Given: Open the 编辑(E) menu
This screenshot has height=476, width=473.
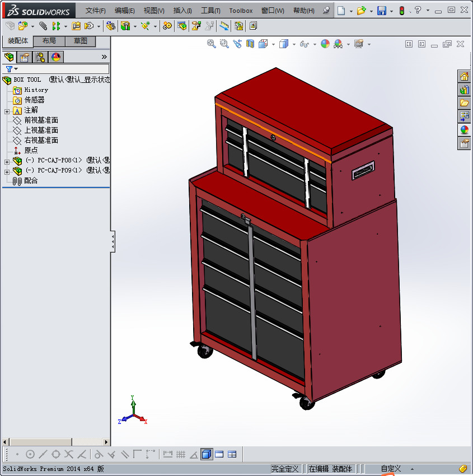Looking at the screenshot, I should tap(125, 11).
